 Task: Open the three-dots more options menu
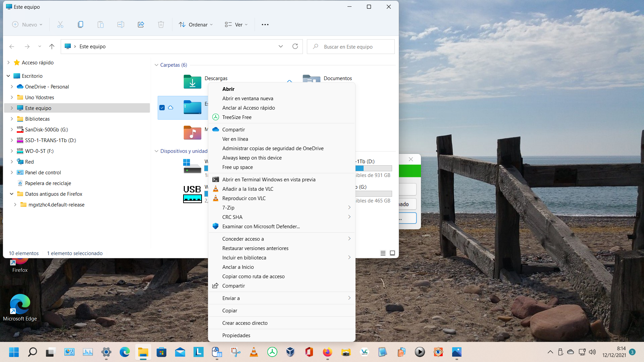tap(265, 24)
